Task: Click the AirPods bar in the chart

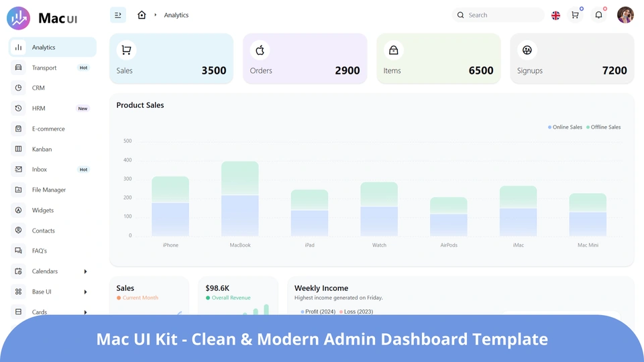Action: (x=449, y=217)
